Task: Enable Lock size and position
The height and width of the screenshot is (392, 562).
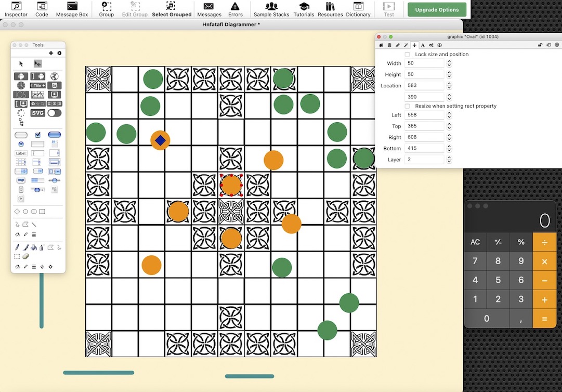Action: pyautogui.click(x=407, y=54)
